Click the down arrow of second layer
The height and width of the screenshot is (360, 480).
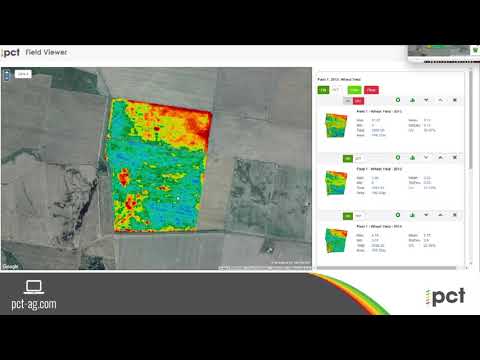[426, 157]
